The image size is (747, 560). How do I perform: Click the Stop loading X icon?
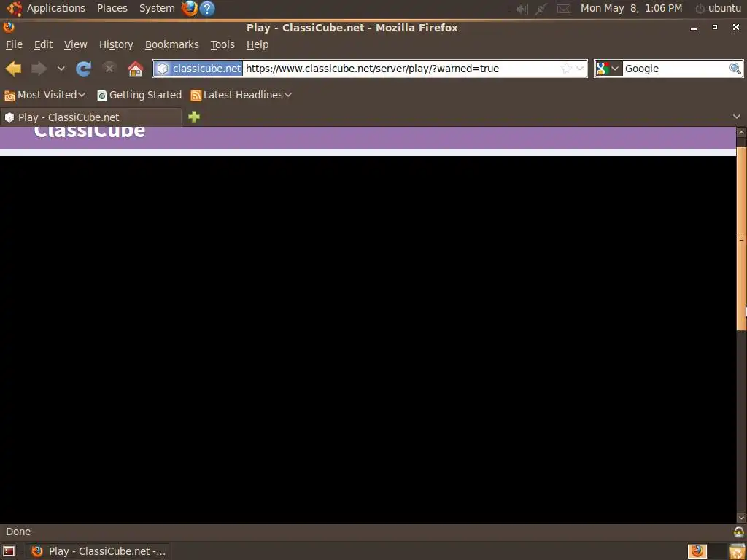point(109,69)
